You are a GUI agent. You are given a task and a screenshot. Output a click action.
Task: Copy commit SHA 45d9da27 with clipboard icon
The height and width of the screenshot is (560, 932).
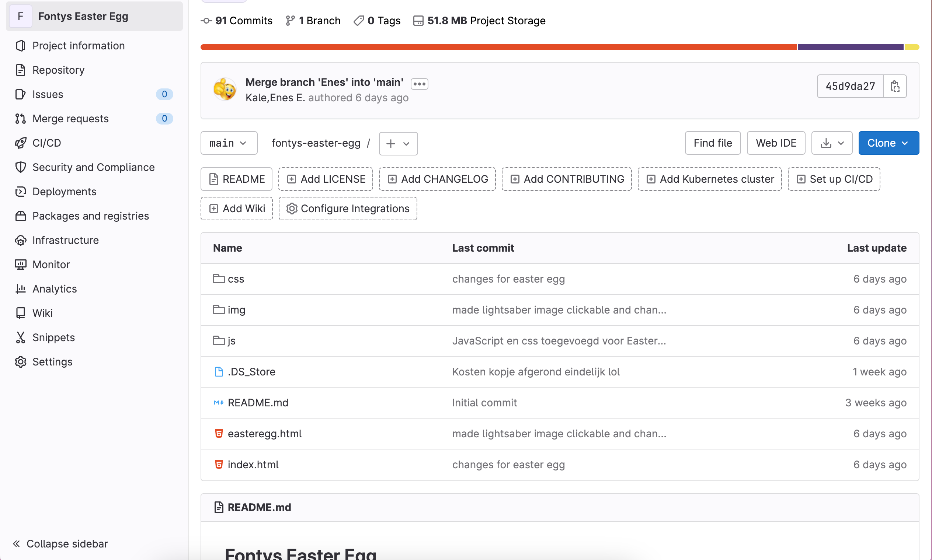coord(895,87)
